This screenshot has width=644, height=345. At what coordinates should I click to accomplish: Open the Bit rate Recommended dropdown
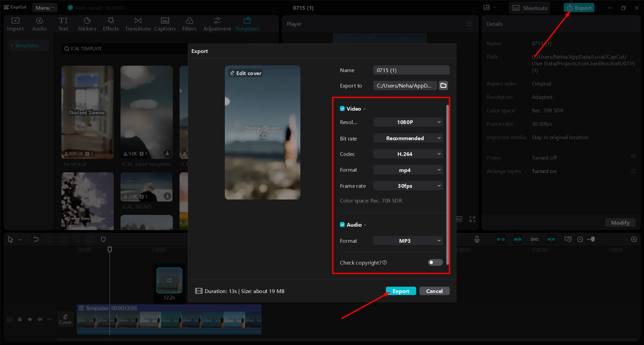click(408, 138)
